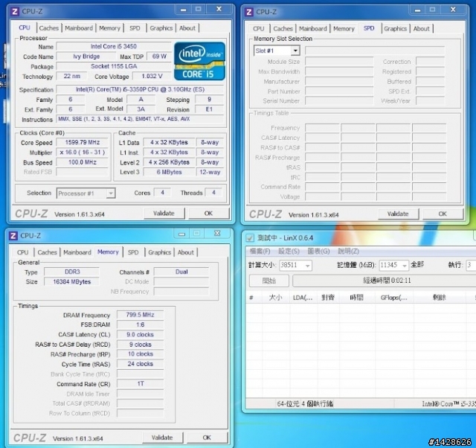This screenshot has width=476, height=448.
Task: Click the LinX LDA column header
Action: tap(303, 298)
